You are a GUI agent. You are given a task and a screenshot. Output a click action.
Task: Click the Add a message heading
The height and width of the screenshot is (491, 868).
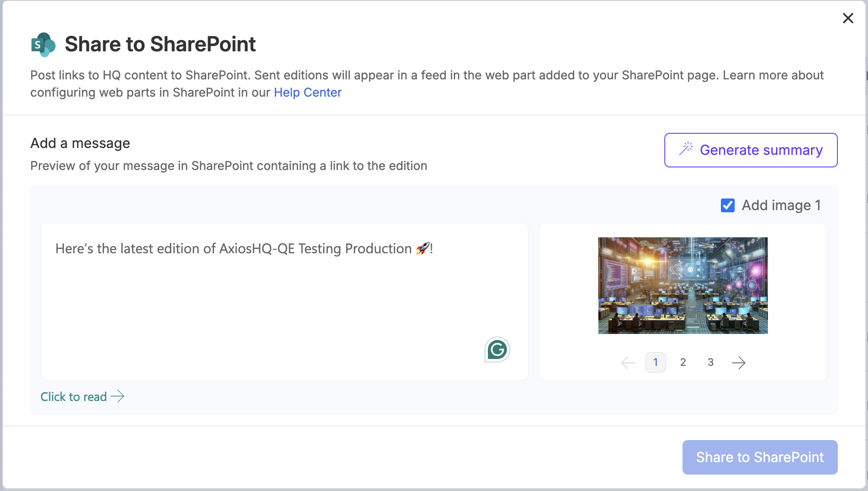[x=80, y=143]
